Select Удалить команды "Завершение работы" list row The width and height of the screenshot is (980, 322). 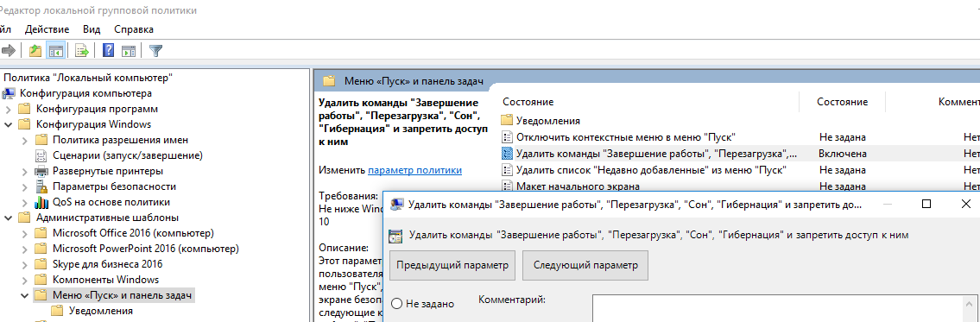(657, 153)
